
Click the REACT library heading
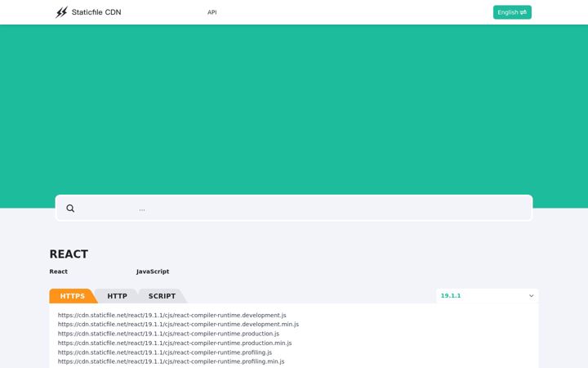coord(69,254)
